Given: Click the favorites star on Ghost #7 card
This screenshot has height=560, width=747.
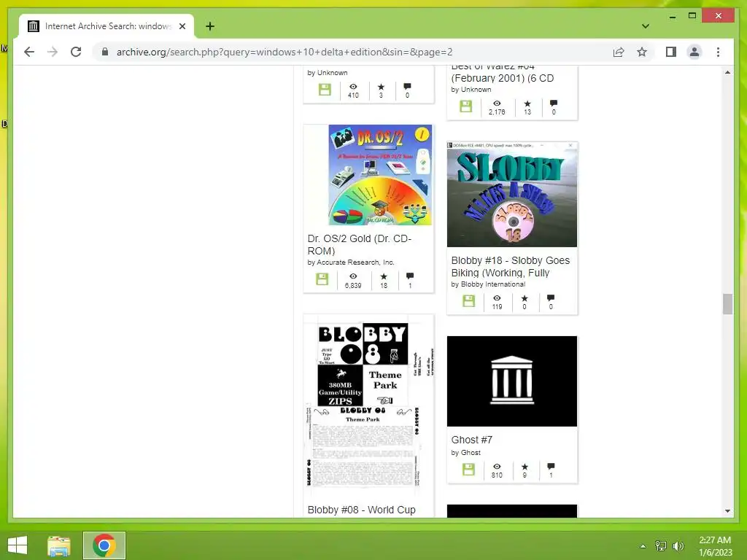Looking at the screenshot, I should pos(524,467).
